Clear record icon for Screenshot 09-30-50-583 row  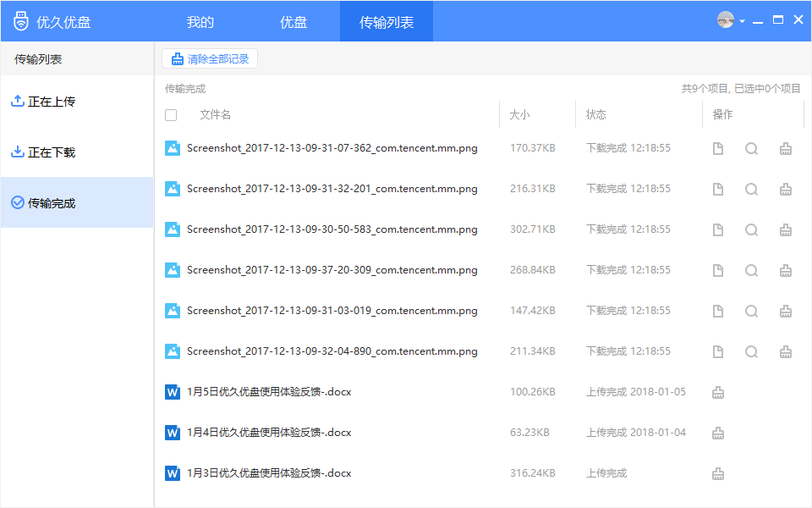click(x=786, y=229)
